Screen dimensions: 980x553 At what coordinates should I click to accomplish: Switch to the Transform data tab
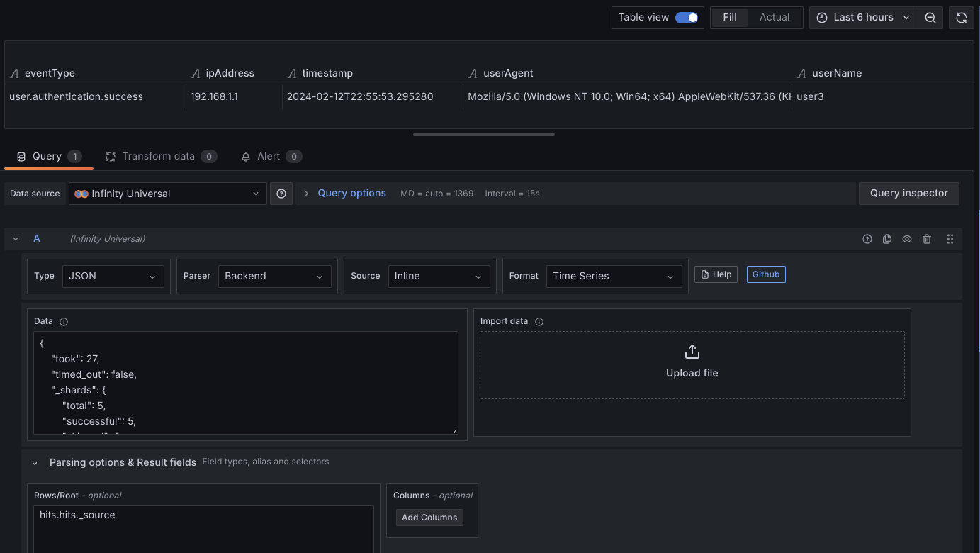158,157
